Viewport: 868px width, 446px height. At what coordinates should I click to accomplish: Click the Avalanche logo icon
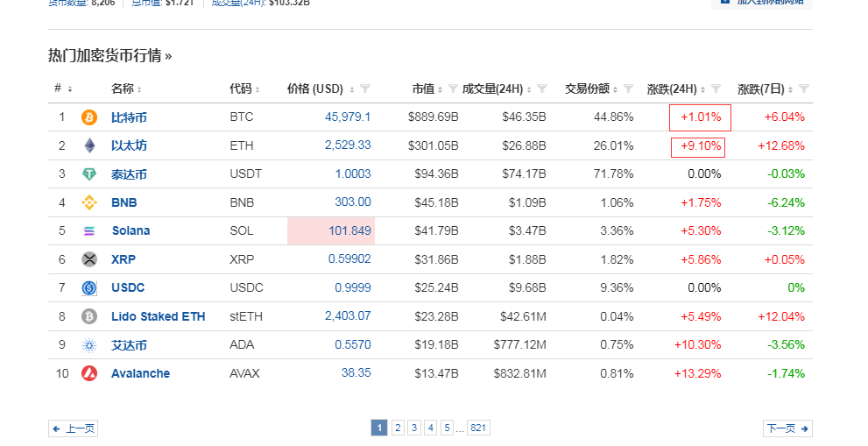[89, 373]
